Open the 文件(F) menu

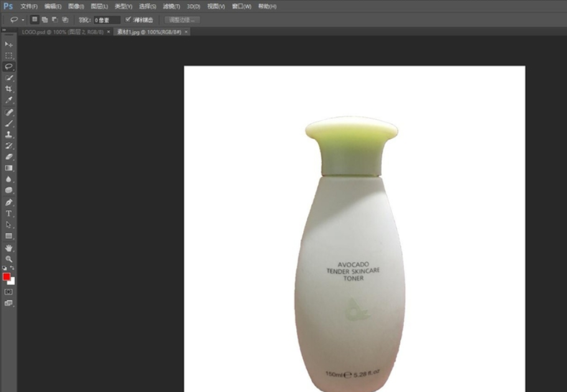[x=29, y=6]
